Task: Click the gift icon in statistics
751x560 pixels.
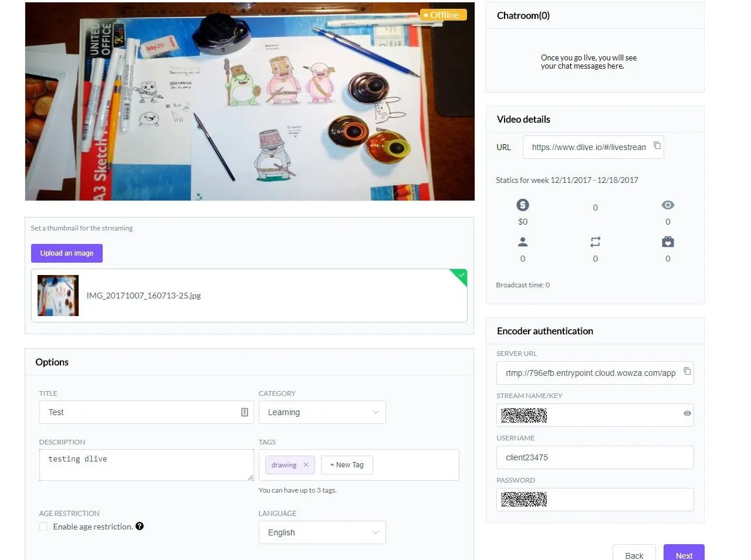Action: click(668, 242)
